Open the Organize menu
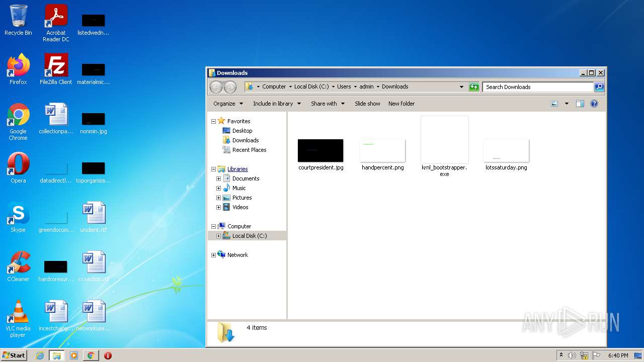Screen dimensions: 644x362 [228, 104]
